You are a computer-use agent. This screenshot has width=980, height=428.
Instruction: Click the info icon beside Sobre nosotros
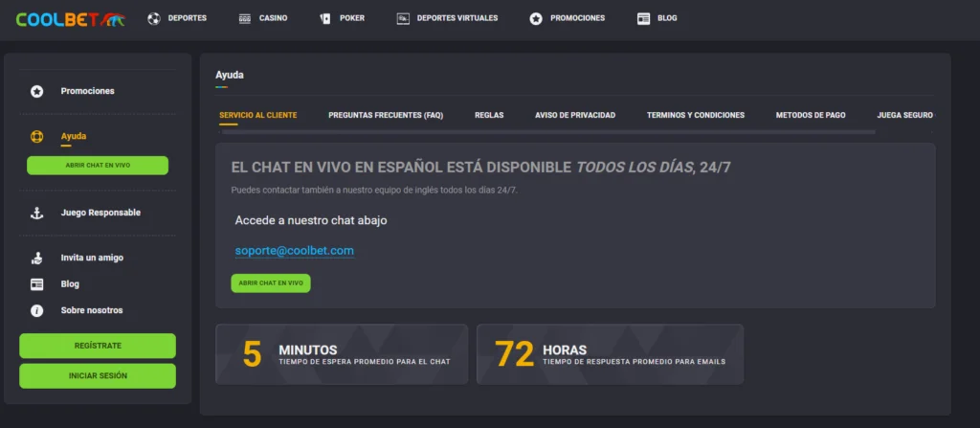click(37, 310)
